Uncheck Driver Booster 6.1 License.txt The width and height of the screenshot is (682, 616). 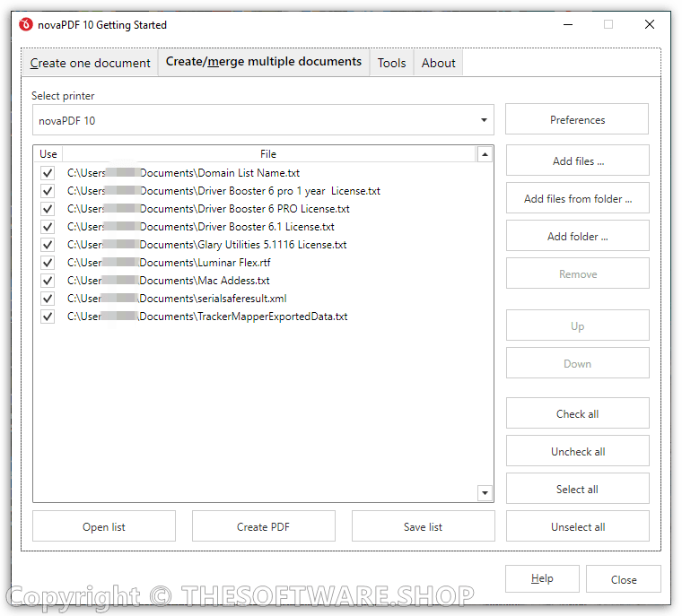click(48, 227)
